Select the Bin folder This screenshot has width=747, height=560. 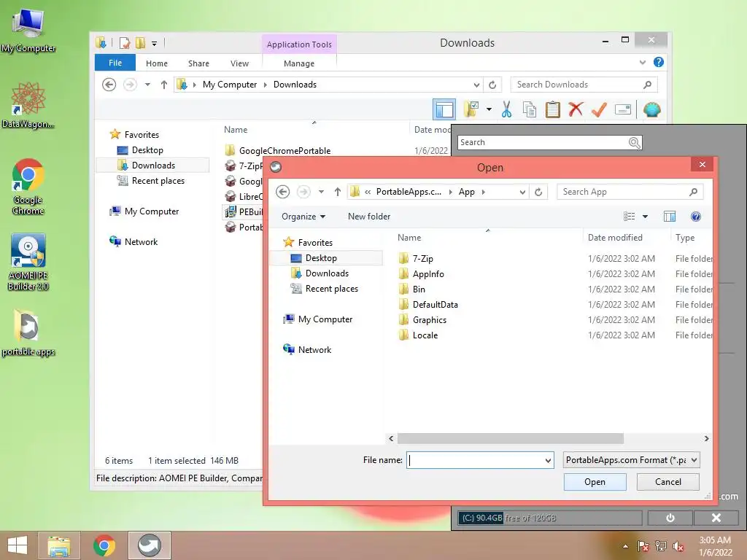(418, 289)
